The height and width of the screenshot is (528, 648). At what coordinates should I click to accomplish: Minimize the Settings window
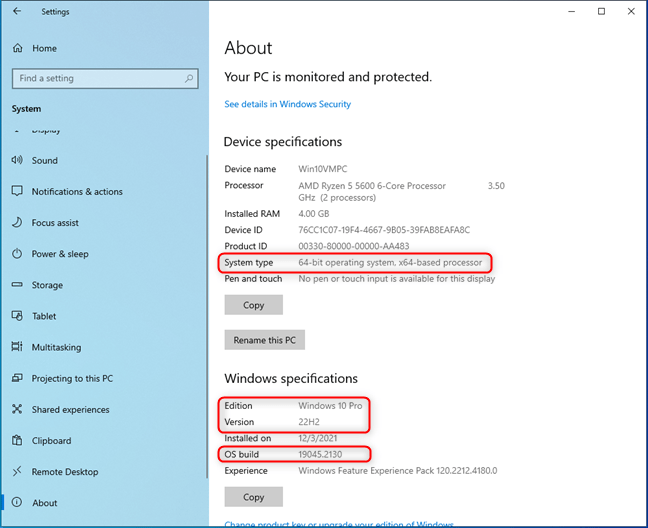coord(572,12)
